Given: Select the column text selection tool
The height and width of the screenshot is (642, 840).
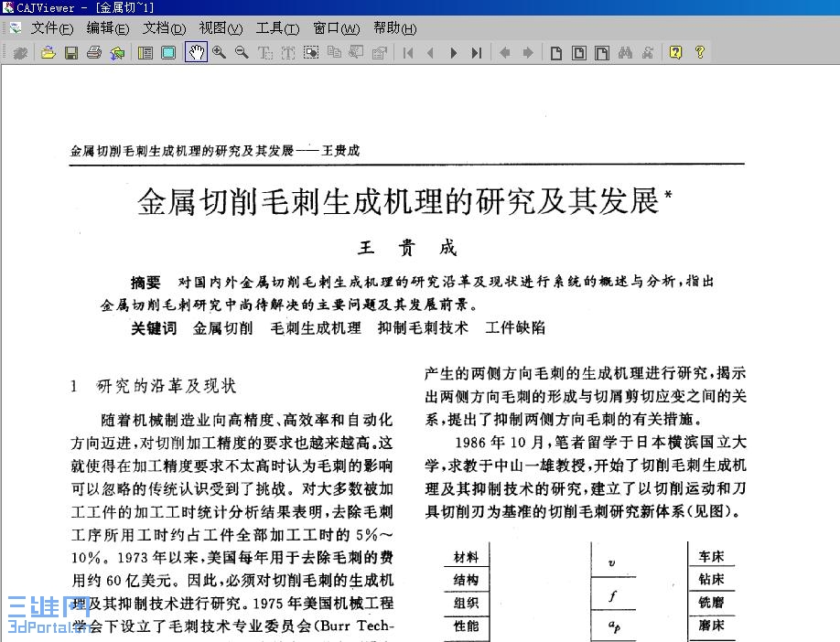Looking at the screenshot, I should [x=287, y=52].
